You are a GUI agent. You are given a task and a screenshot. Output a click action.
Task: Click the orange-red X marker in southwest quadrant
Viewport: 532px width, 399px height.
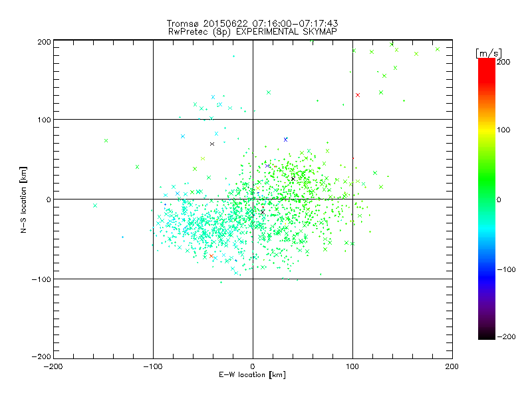(x=211, y=256)
